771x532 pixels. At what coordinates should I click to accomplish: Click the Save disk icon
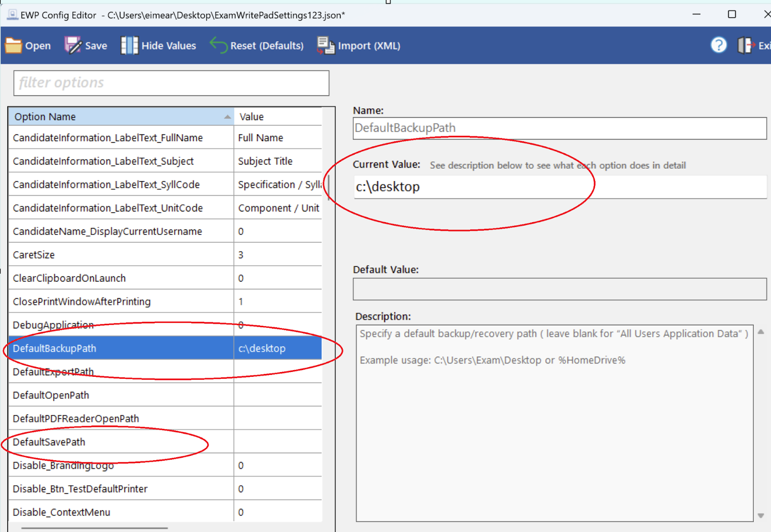73,45
